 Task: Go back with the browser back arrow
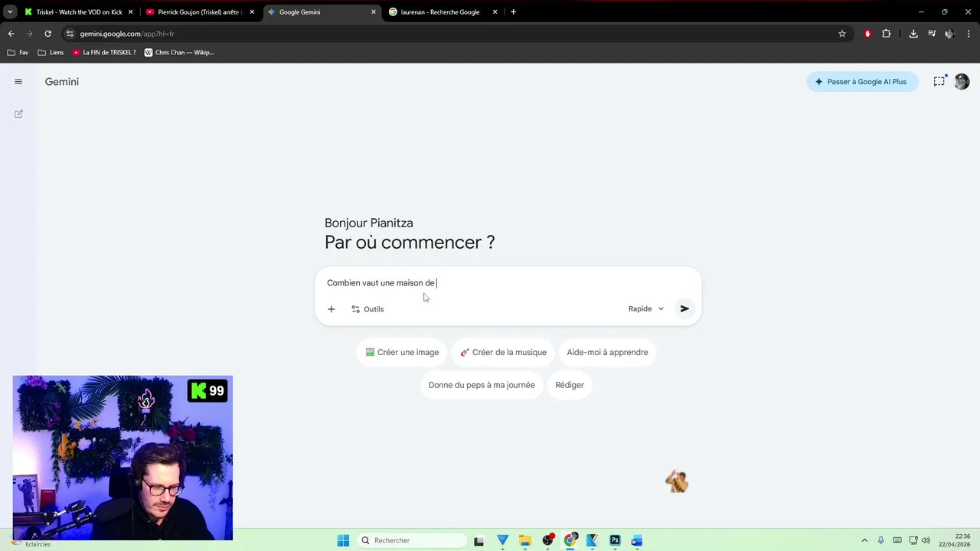(x=11, y=34)
